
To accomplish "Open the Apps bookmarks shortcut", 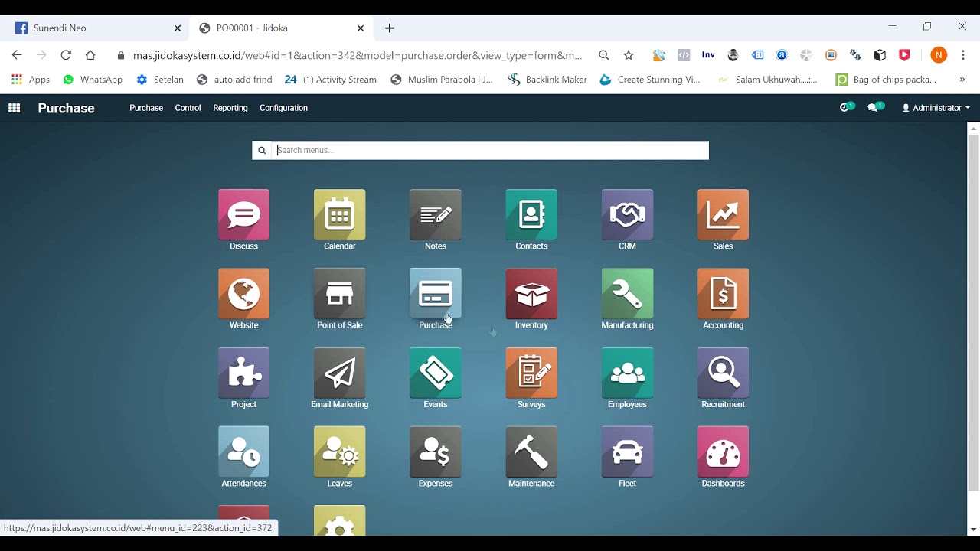I will 31,80.
